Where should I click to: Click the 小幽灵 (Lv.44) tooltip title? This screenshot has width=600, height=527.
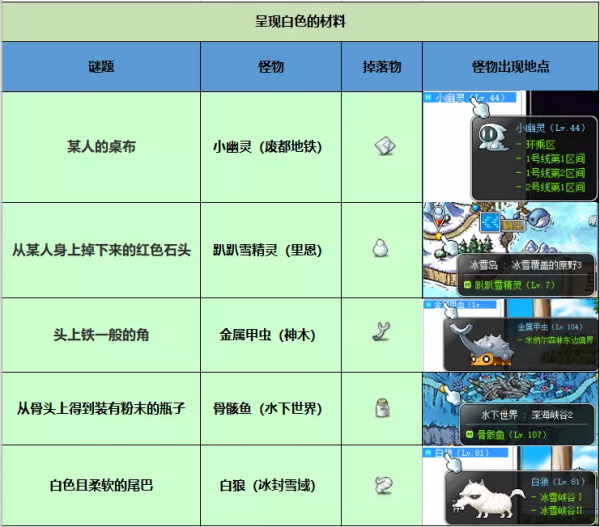[x=551, y=128]
